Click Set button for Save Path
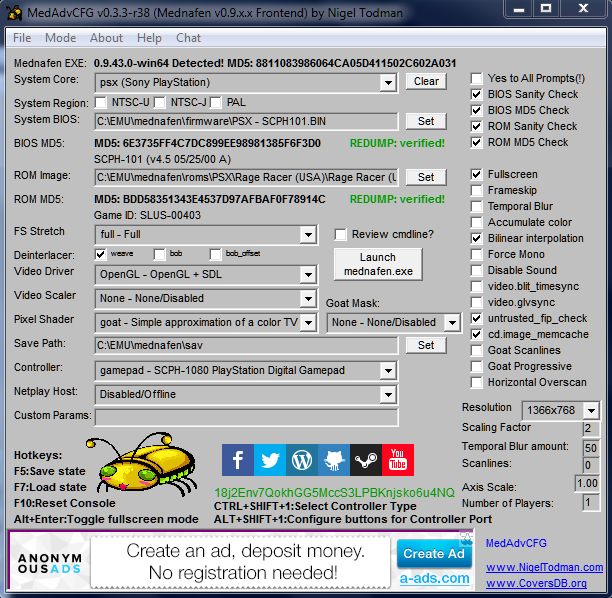Screen dimensions: 612x598 [x=426, y=345]
